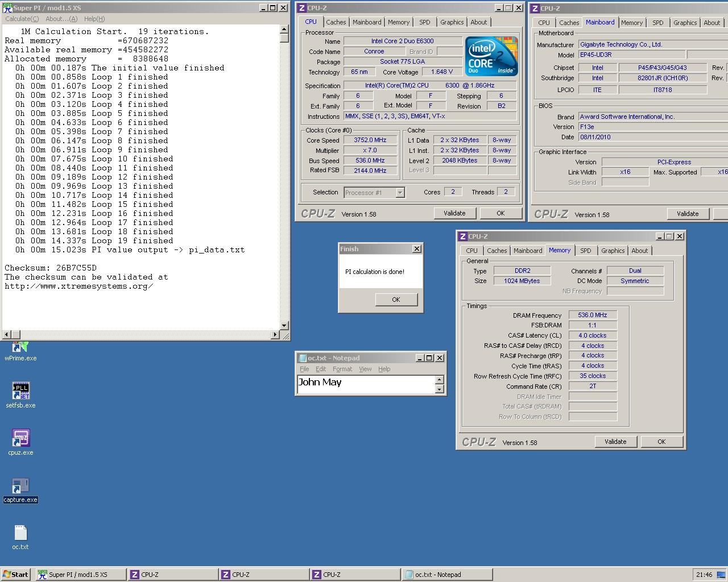Maximize the Notepad oc.txt window
The image size is (728, 582).
tap(429, 358)
